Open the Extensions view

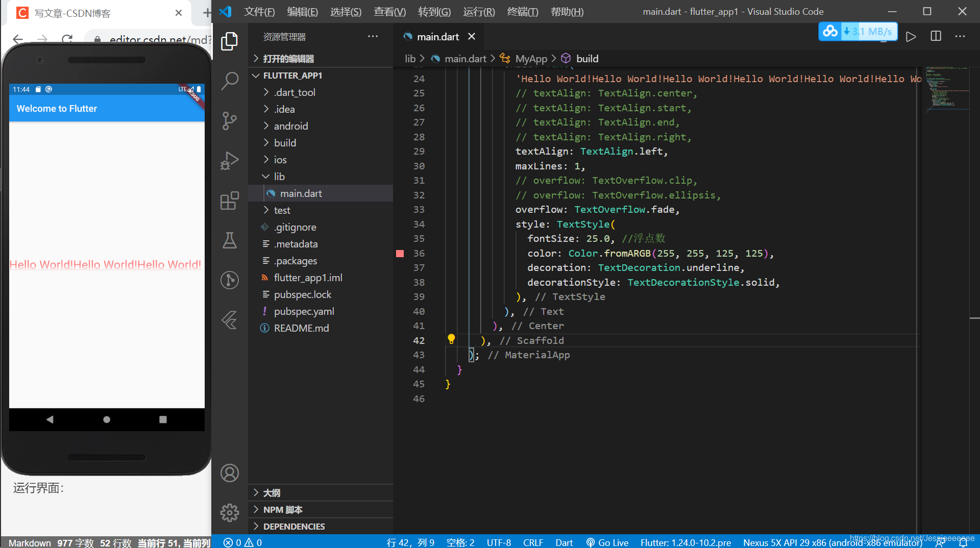(x=230, y=201)
